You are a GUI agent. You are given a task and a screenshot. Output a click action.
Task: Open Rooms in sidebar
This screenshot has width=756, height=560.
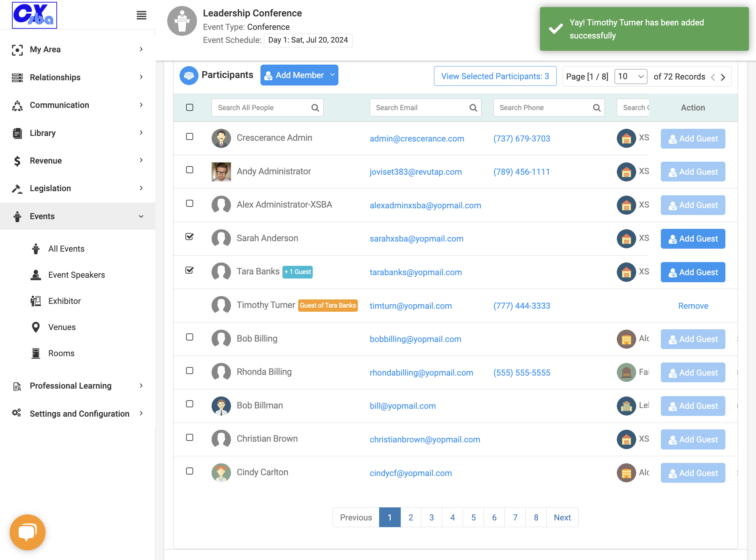(x=61, y=353)
